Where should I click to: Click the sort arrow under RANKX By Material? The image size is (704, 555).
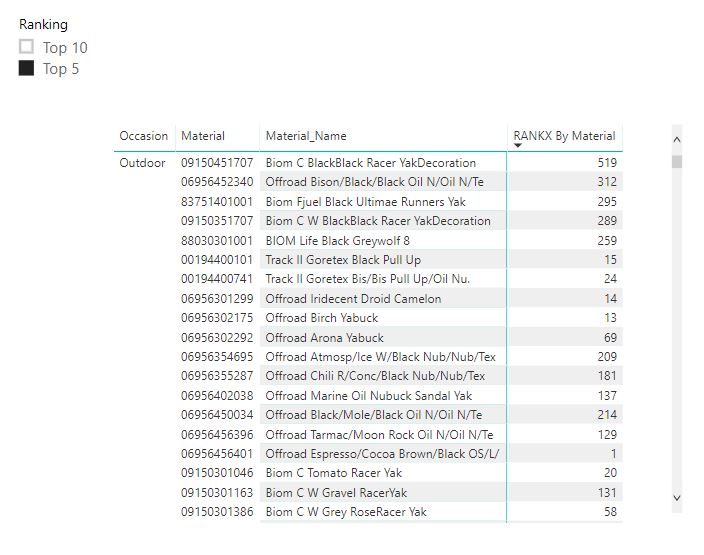pyautogui.click(x=518, y=145)
